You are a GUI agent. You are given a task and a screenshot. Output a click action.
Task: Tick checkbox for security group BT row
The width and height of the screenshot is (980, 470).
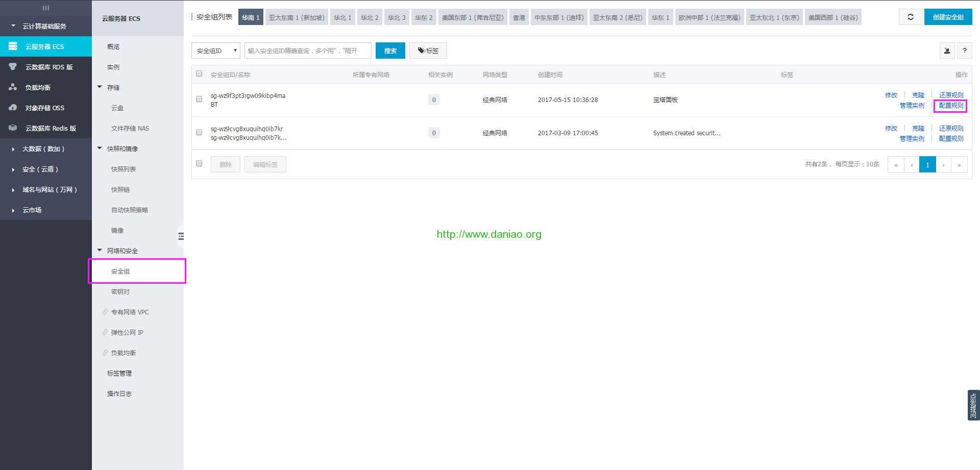pyautogui.click(x=199, y=99)
